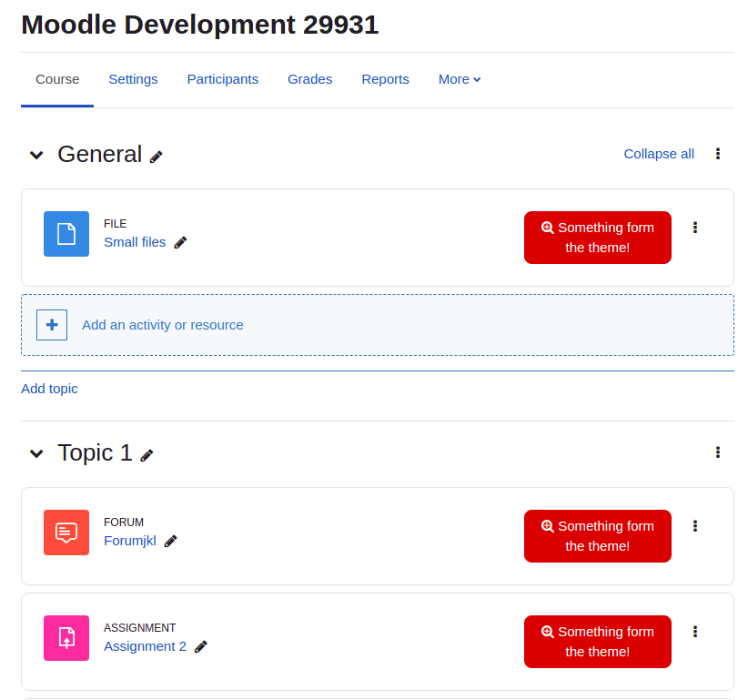Open the Forumjkl link

pos(130,541)
